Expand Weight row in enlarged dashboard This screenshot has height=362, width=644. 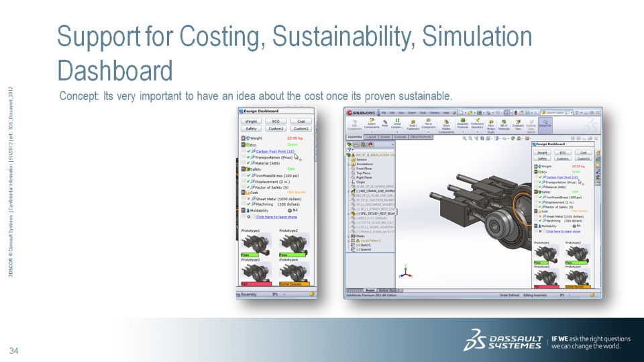(x=243, y=138)
